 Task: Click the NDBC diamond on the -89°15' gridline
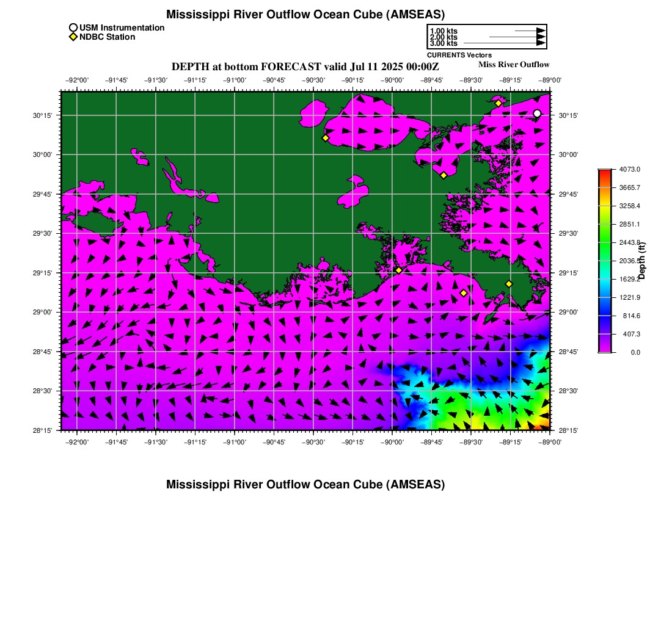(x=509, y=284)
